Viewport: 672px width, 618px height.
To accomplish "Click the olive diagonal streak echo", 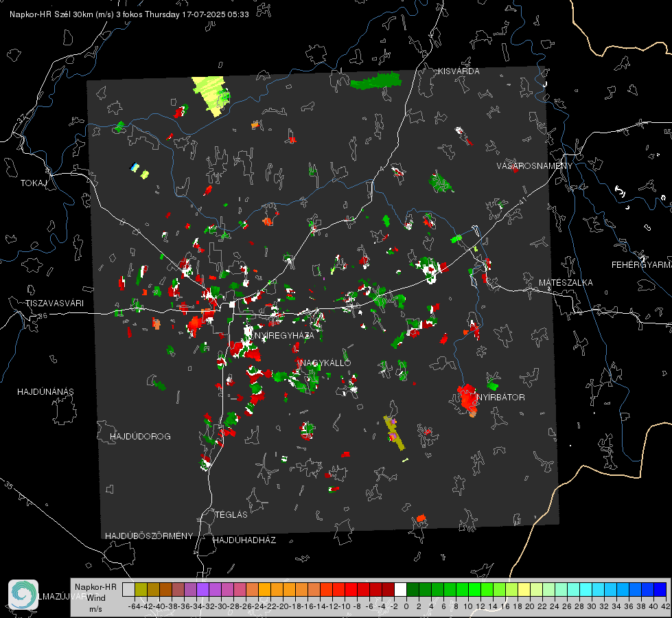I will [x=394, y=433].
